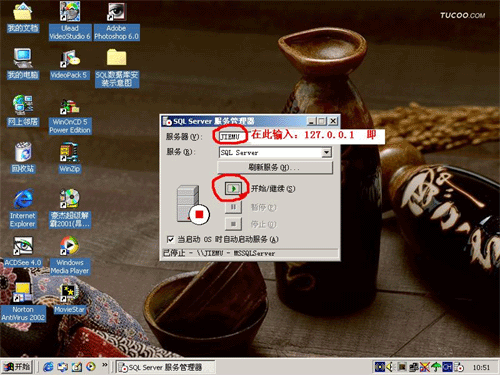Open the 我的文档 desktop folder icon

[23, 17]
